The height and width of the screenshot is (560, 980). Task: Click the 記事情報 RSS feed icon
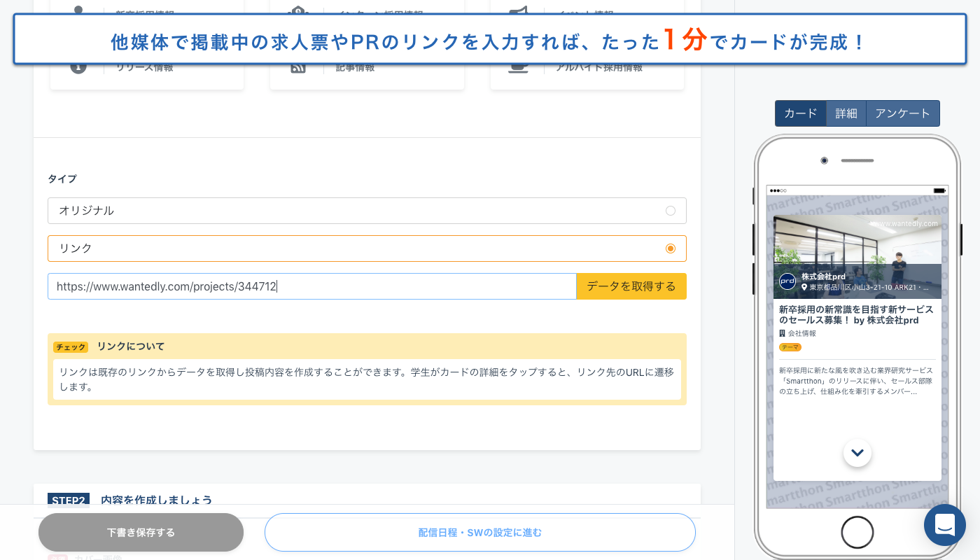click(298, 66)
